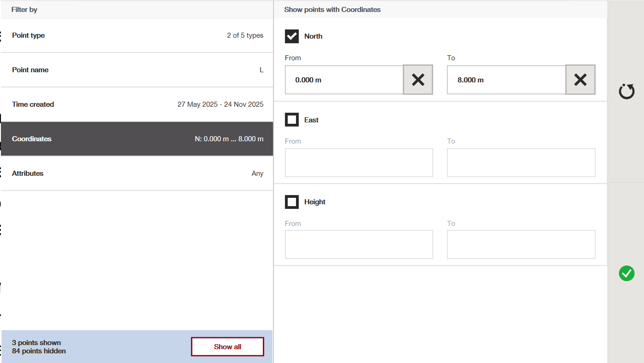Click the North From field 0.000 m
644x363 pixels.
point(344,80)
